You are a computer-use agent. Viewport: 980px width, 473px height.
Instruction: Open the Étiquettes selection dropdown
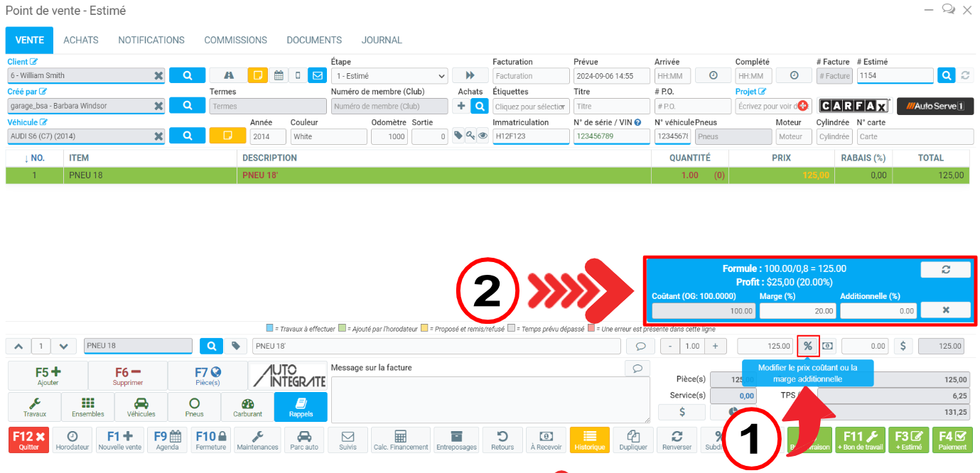[531, 106]
